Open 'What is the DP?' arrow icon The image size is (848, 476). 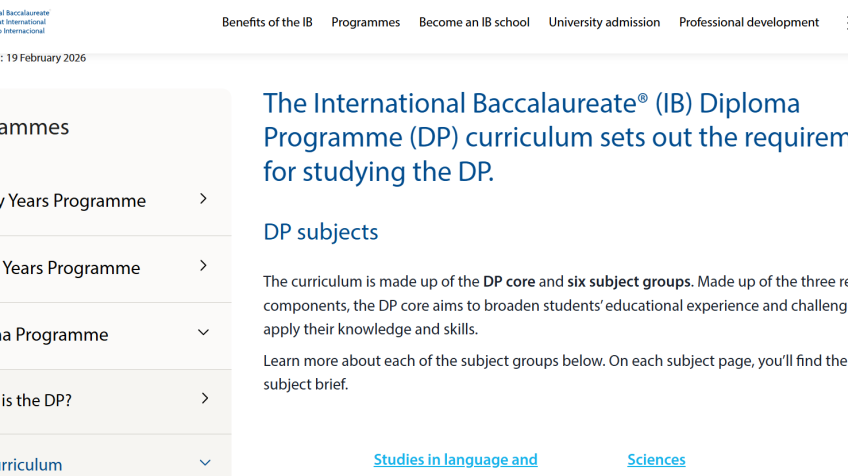(x=205, y=399)
